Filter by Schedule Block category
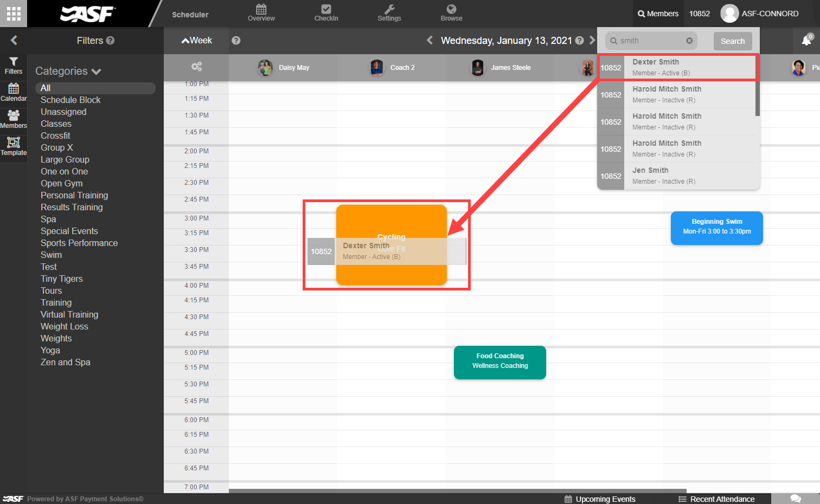This screenshot has width=820, height=504. [x=71, y=100]
